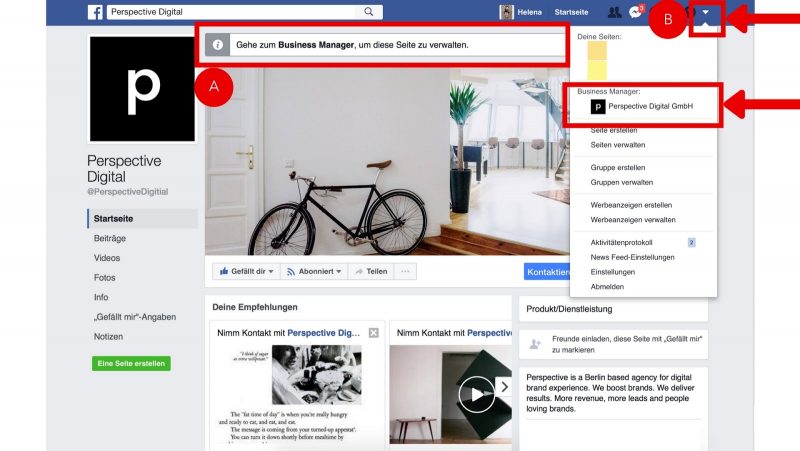Select Gruppe erstellen menu entry
Viewport: 800px width, 451px height.
[x=618, y=167]
